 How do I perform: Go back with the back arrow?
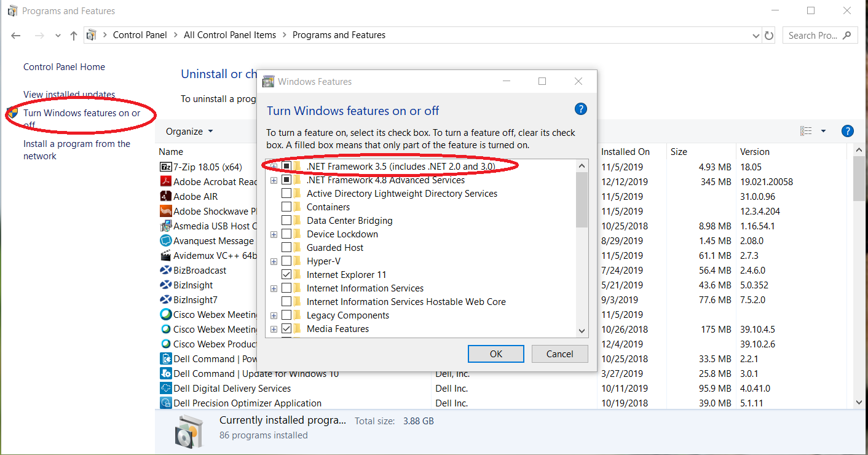[x=16, y=36]
